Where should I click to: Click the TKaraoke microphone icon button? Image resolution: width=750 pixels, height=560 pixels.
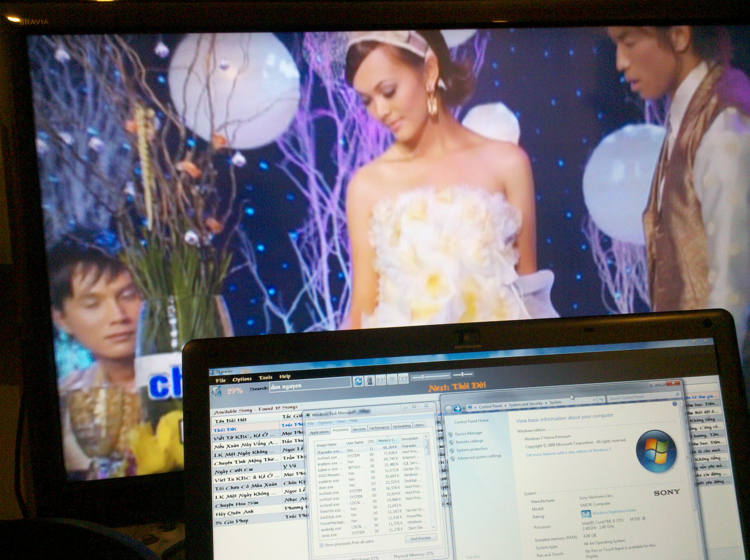[370, 381]
